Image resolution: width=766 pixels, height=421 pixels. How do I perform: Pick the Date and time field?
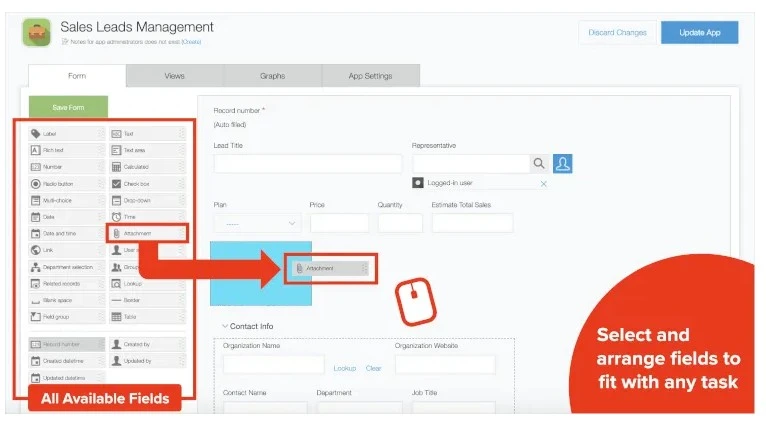67,233
